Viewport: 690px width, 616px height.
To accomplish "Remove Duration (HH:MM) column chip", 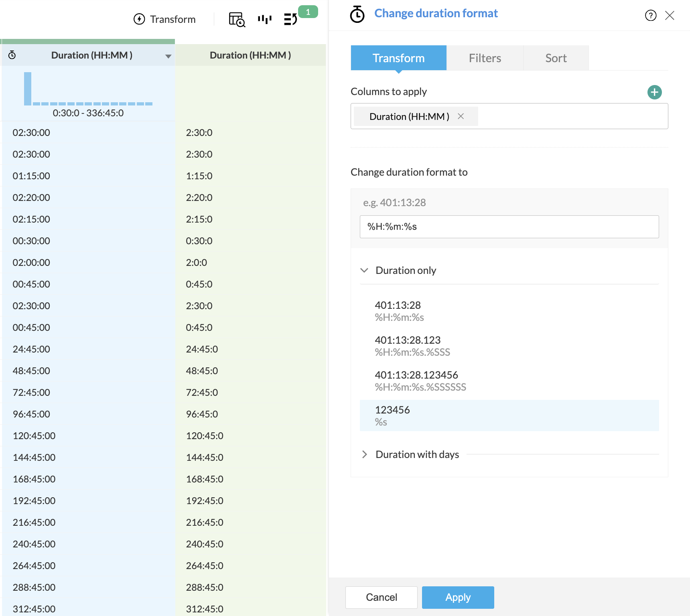I will pos(461,116).
